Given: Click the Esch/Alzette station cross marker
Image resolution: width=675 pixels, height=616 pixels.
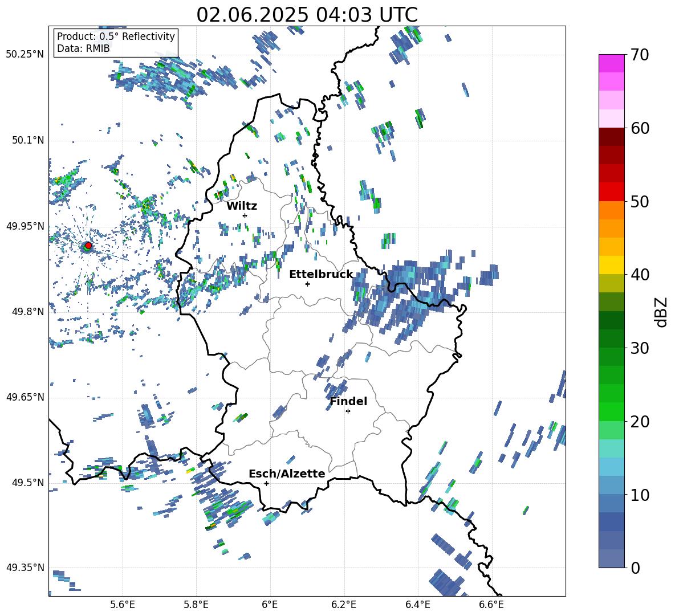Looking at the screenshot, I should (266, 483).
